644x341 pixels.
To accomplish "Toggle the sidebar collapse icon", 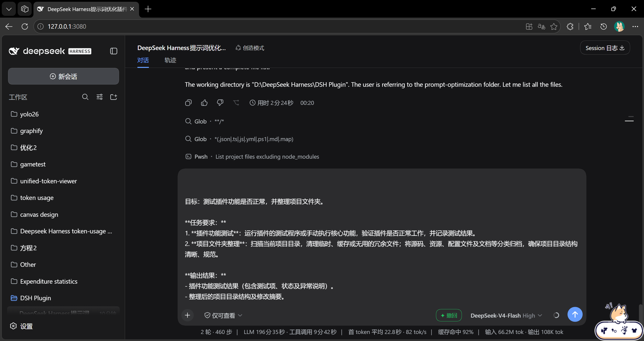I will click(114, 51).
